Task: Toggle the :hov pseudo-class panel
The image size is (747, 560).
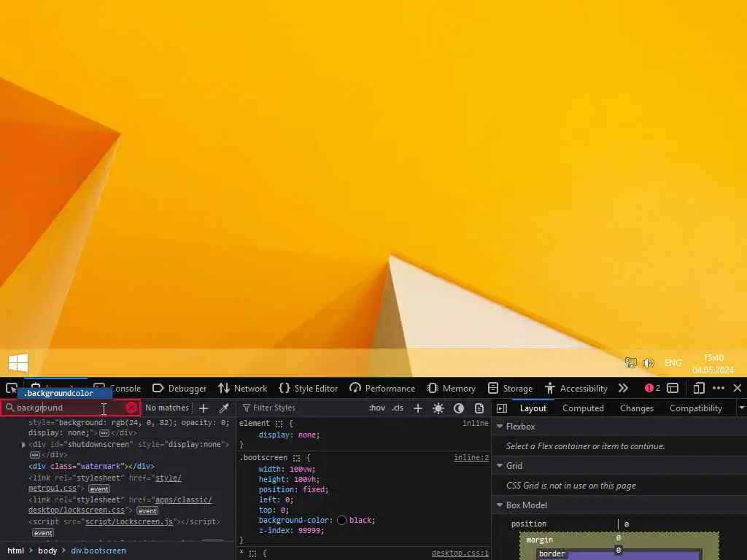Action: tap(377, 408)
